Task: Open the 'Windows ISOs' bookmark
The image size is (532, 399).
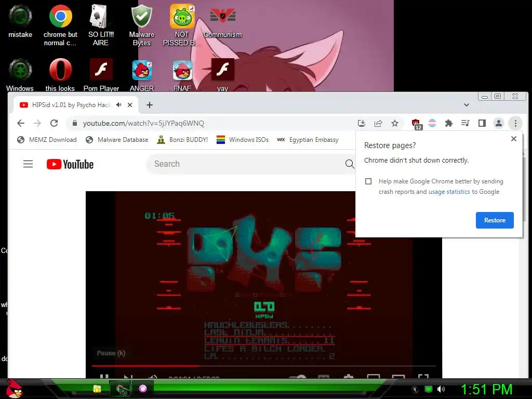Action: point(242,140)
